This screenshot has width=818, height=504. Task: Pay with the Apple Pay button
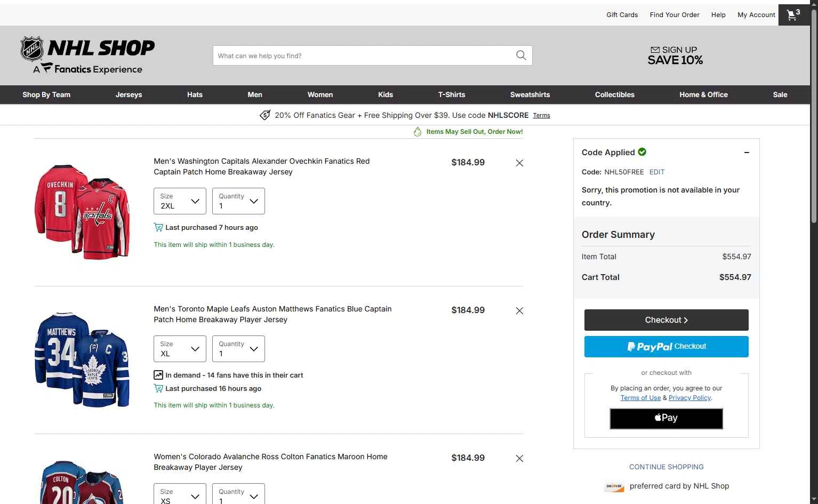(x=667, y=419)
